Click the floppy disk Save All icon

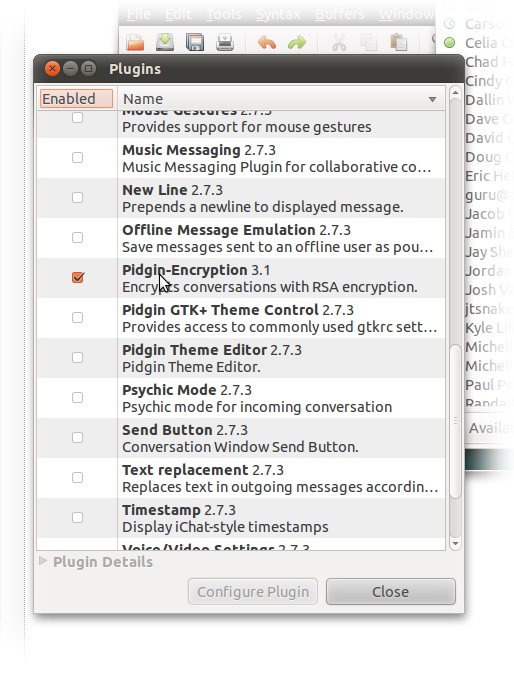(195, 43)
